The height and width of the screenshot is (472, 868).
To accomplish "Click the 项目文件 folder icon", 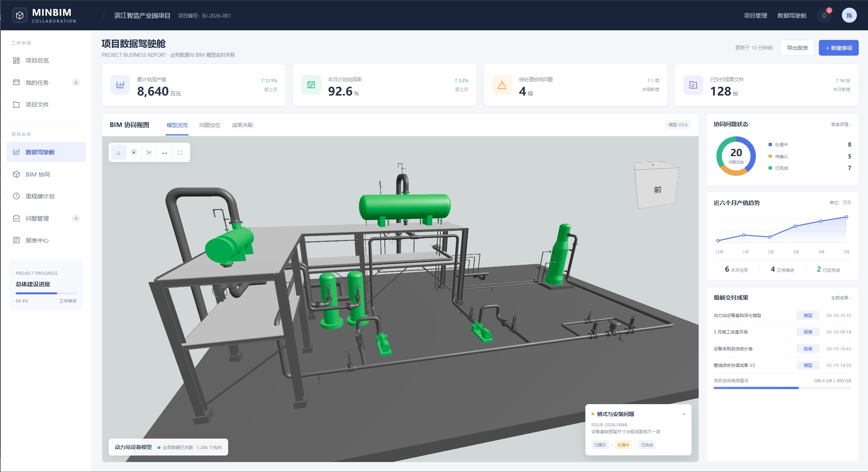I will 16,104.
